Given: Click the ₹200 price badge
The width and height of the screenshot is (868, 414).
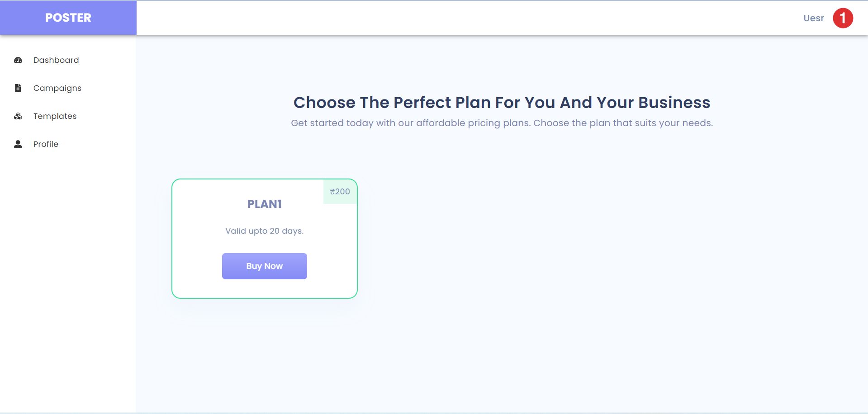Looking at the screenshot, I should tap(340, 192).
